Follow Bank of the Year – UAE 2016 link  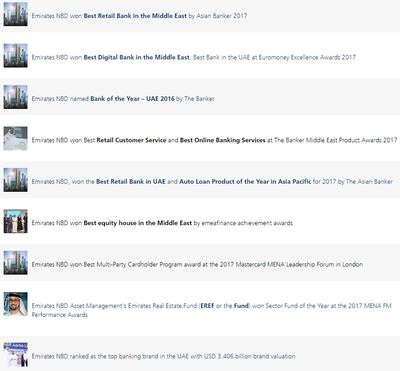pyautogui.click(x=132, y=99)
